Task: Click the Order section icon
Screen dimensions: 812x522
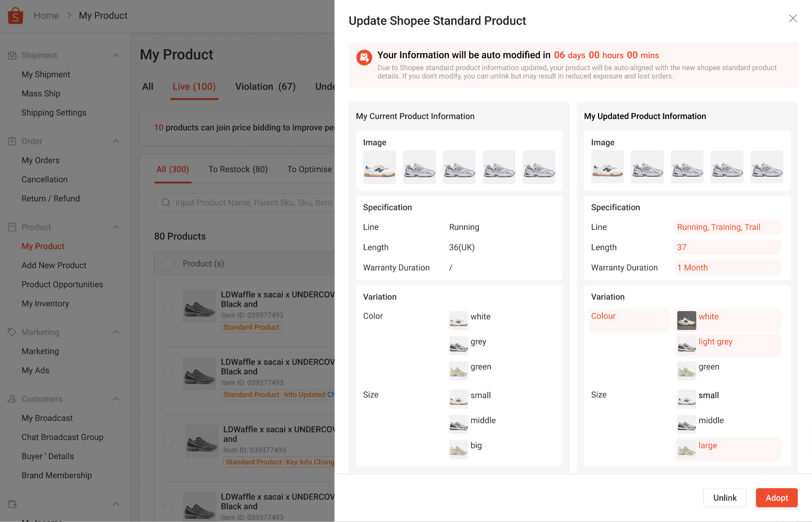Action: coord(12,141)
